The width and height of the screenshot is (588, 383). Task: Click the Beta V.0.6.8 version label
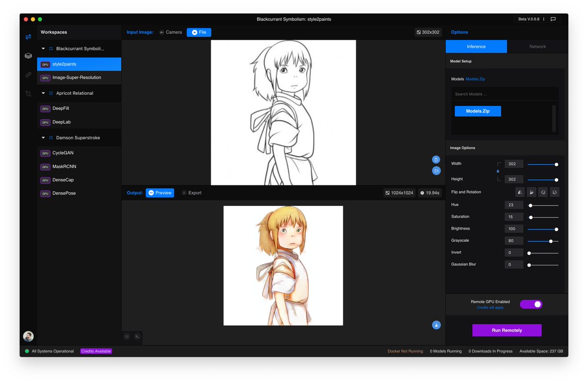[529, 19]
